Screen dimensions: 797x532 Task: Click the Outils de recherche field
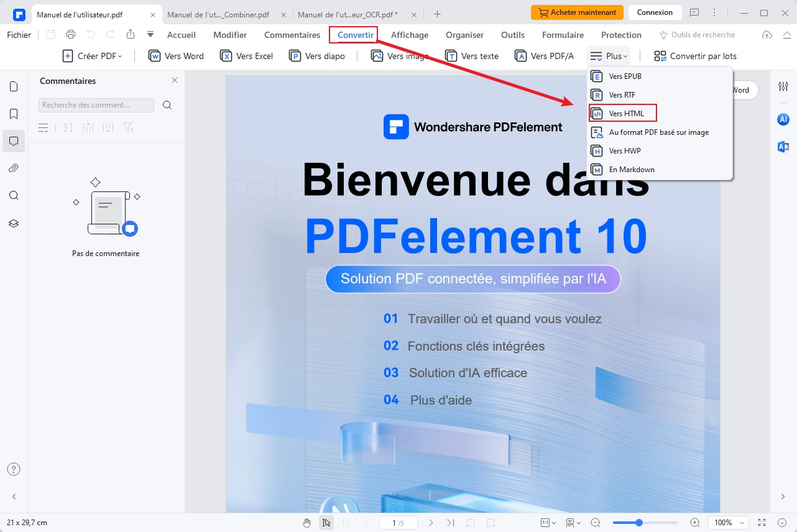pyautogui.click(x=698, y=35)
